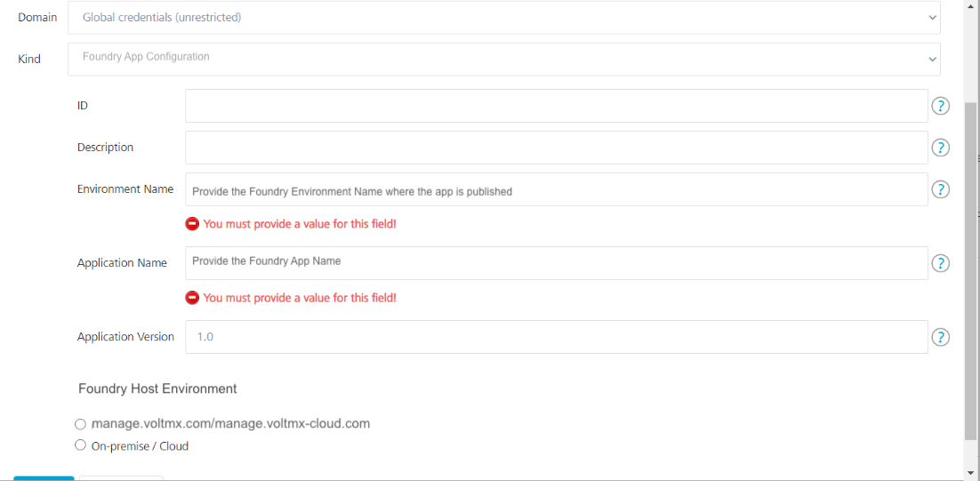Viewport: 980px width, 481px height.
Task: Click the Application Name help icon
Action: [x=940, y=263]
